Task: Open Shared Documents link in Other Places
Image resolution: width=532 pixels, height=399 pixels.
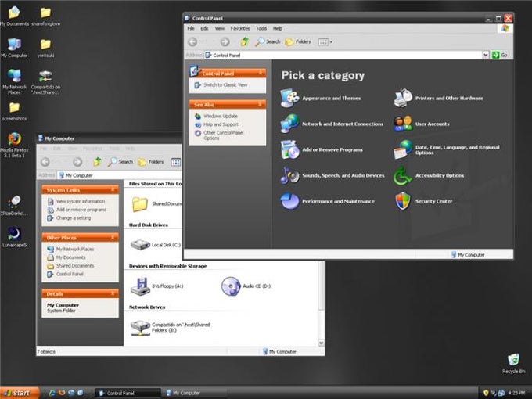Action: (x=75, y=266)
